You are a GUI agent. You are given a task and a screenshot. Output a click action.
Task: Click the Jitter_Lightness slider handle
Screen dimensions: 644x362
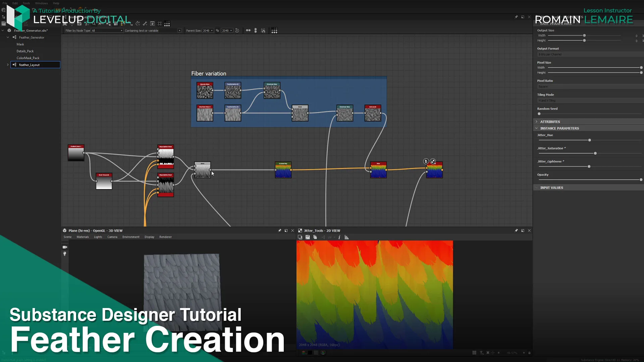tap(589, 167)
